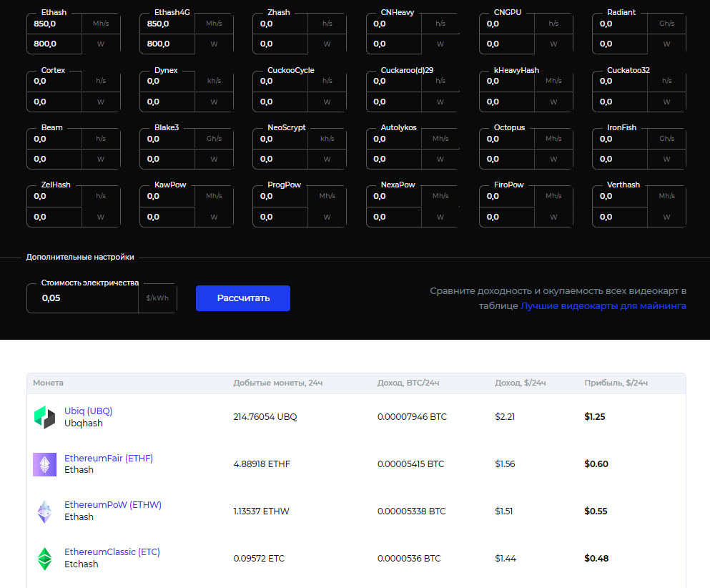The height and width of the screenshot is (588, 710).
Task: Select the Autolykos hashrate field
Action: click(395, 139)
